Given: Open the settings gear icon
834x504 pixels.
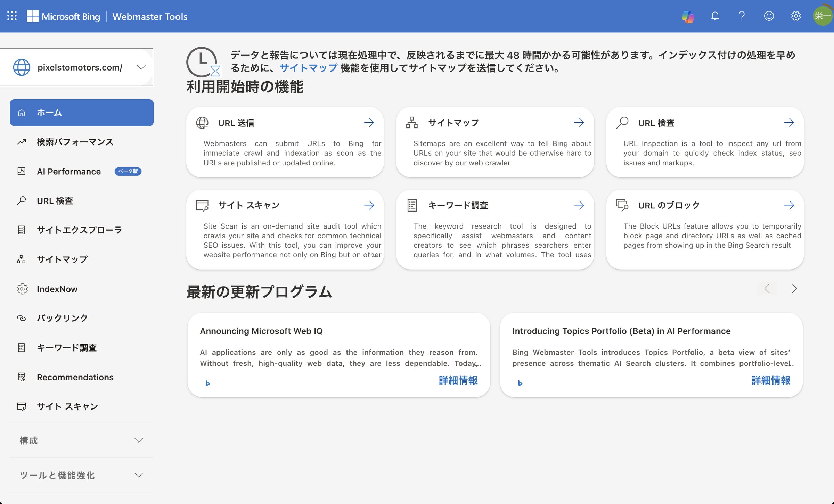Looking at the screenshot, I should coord(796,16).
